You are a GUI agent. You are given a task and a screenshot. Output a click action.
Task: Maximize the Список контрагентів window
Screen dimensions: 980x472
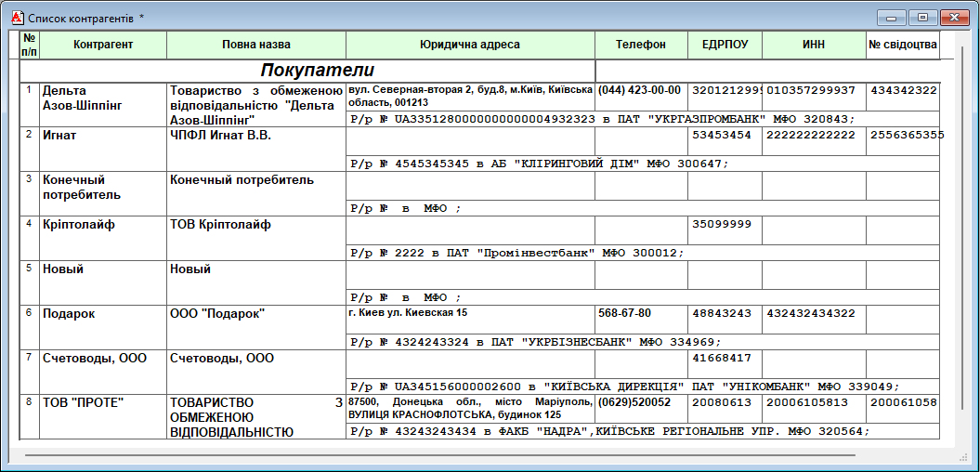[x=922, y=19]
